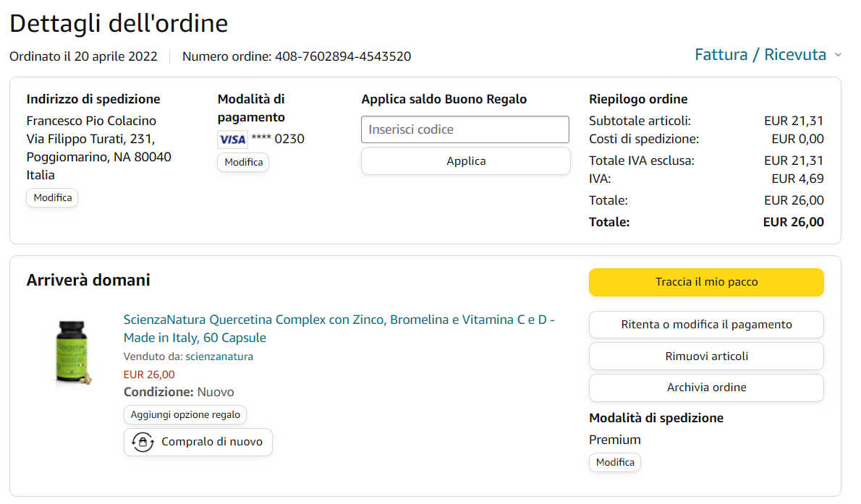Click Modifica under the shipping address
The width and height of the screenshot is (861, 504).
pyautogui.click(x=52, y=197)
